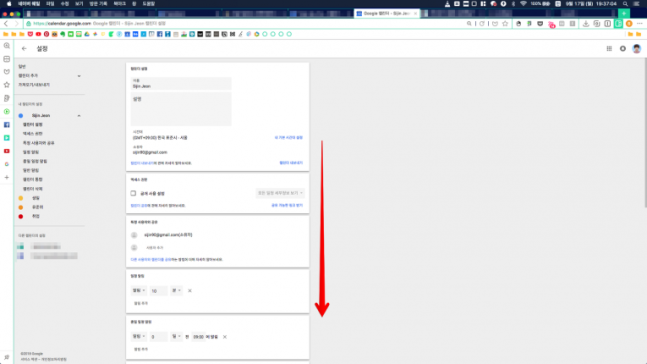
Task: Expand the add calendar section in sidebar
Action: click(79, 76)
